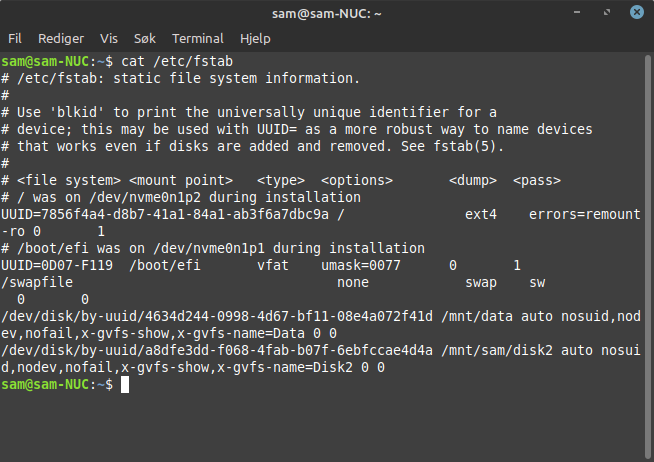
Task: Open the Rediger menu
Action: pos(61,39)
